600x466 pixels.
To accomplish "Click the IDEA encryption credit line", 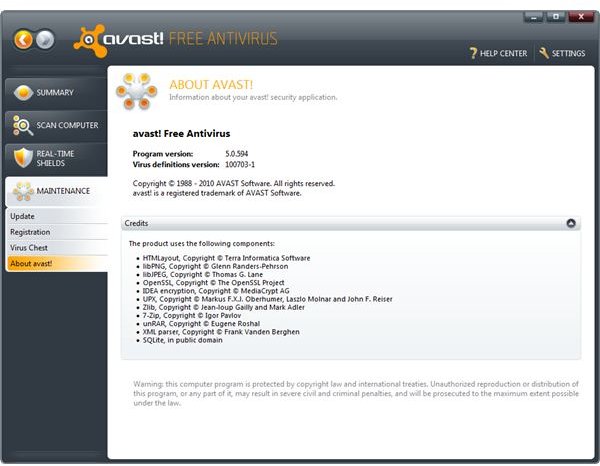I will pos(216,291).
